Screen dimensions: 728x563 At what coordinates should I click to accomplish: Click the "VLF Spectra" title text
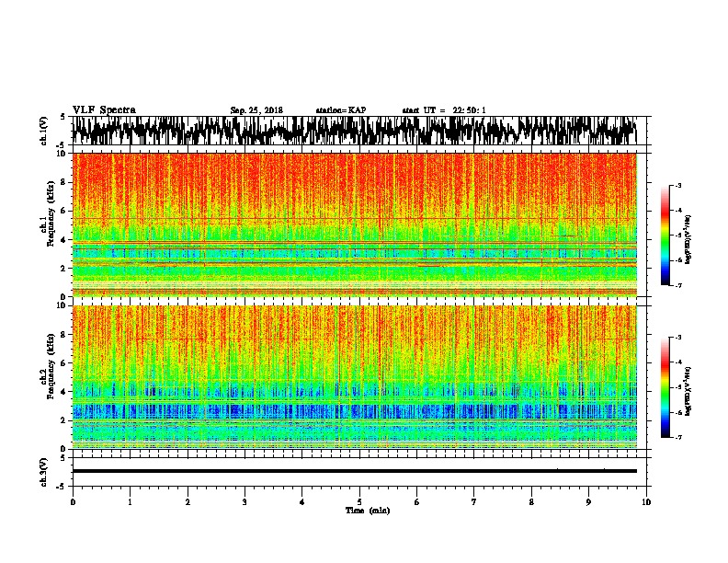(x=104, y=110)
